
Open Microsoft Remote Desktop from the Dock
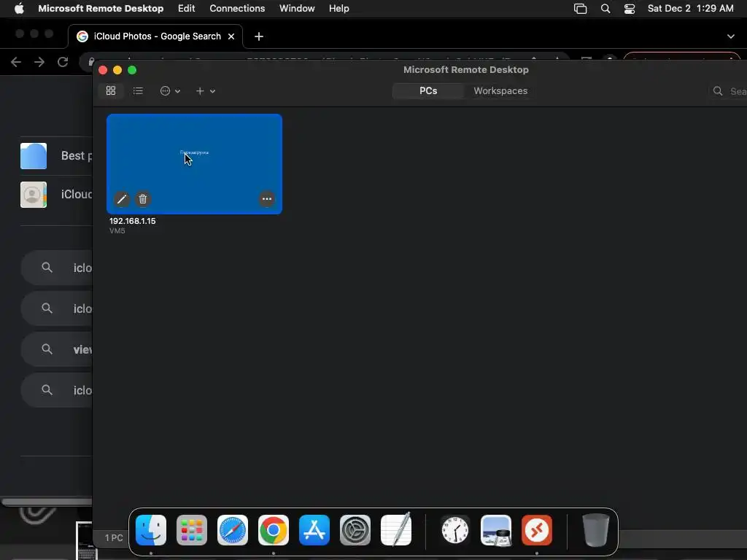(x=537, y=530)
